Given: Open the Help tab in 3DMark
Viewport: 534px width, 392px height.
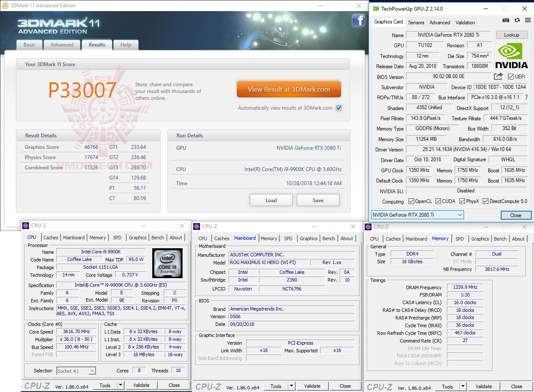Looking at the screenshot, I should pos(126,45).
